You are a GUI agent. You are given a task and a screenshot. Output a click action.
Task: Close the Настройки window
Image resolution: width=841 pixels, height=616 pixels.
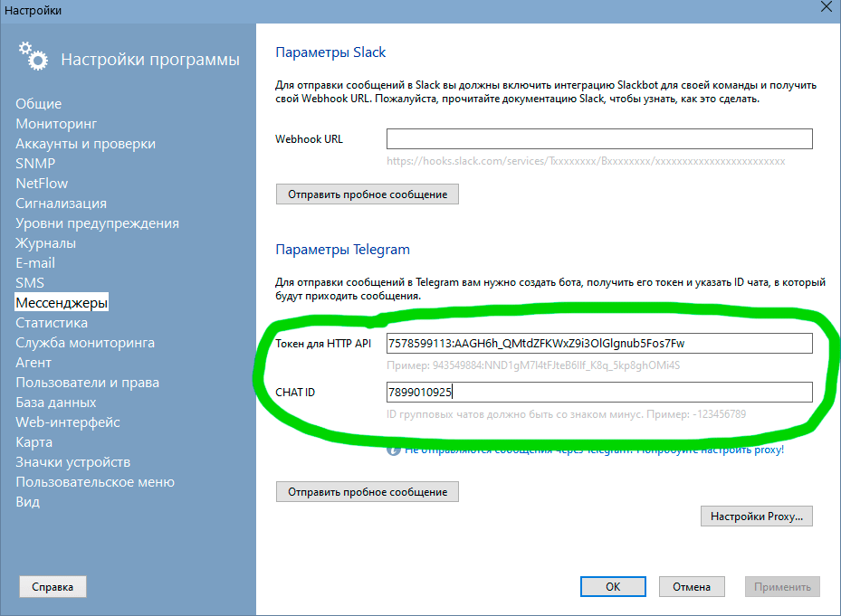(827, 7)
